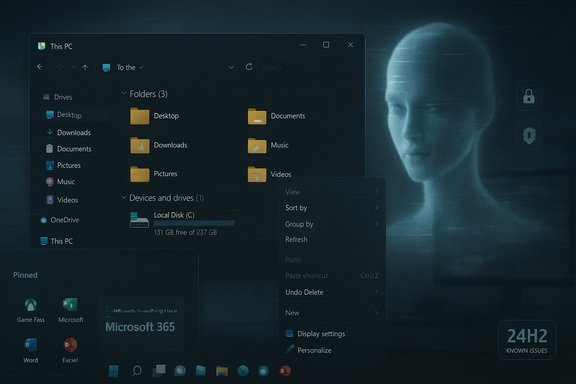The width and height of the screenshot is (576, 384).
Task: Open the Pictures folder icon in Folders
Action: tap(140, 174)
